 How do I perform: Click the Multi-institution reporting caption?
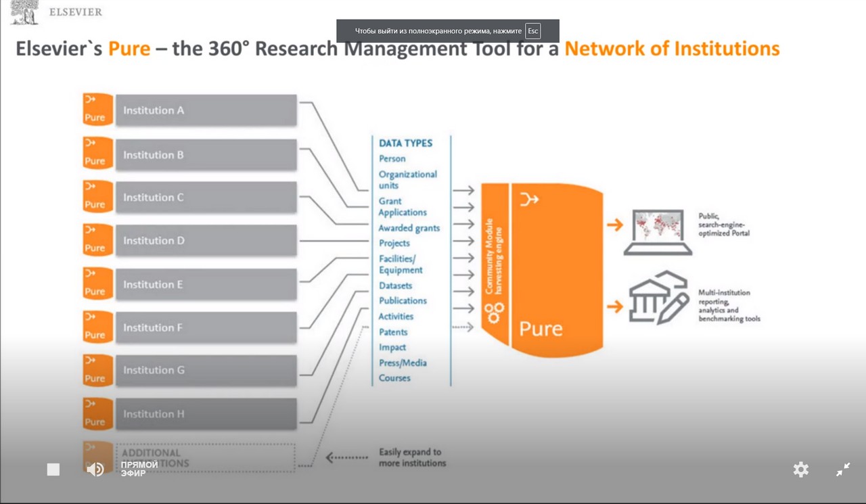(729, 306)
